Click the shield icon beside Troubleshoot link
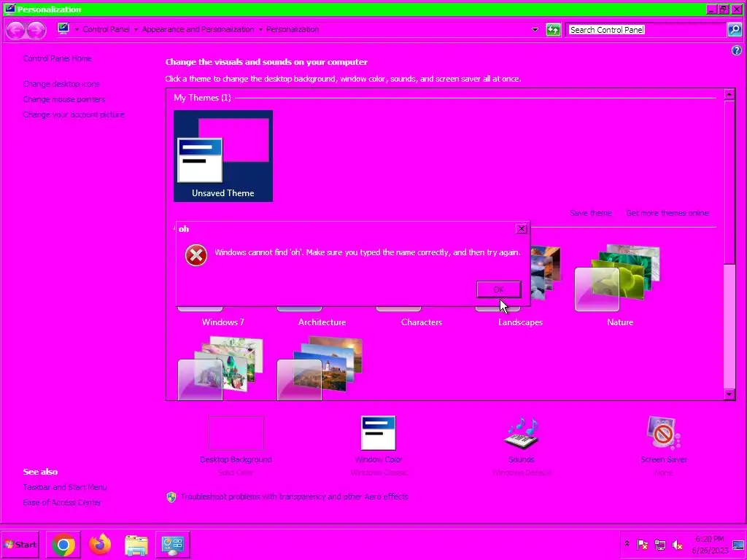 pyautogui.click(x=171, y=497)
